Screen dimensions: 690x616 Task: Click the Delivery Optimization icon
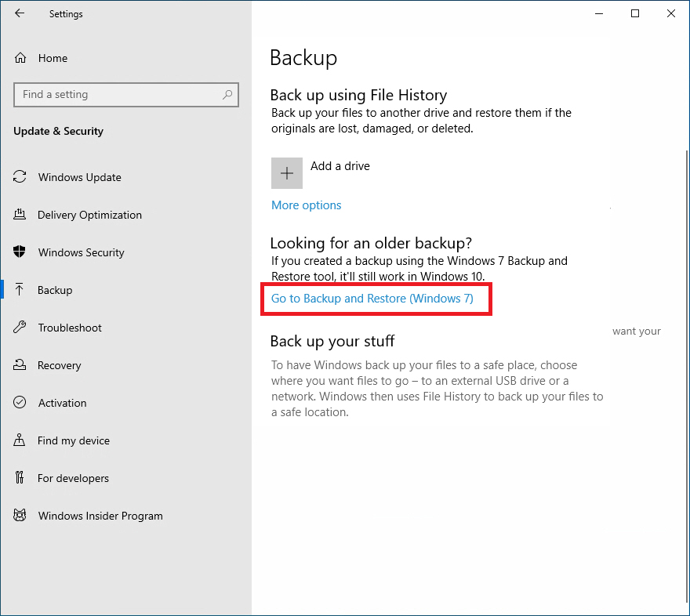[x=20, y=215]
